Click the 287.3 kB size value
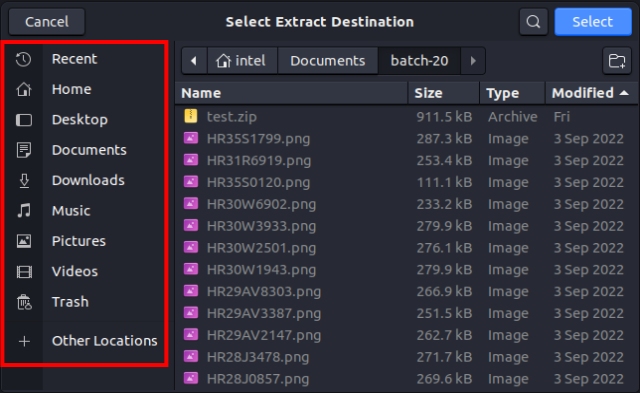The image size is (640, 393). pos(444,139)
